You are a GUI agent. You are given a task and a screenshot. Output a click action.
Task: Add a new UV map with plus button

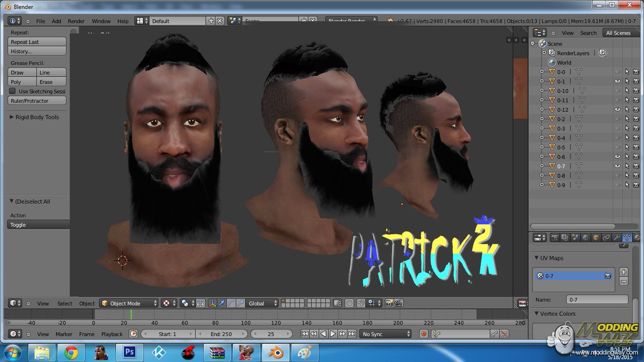(x=623, y=272)
